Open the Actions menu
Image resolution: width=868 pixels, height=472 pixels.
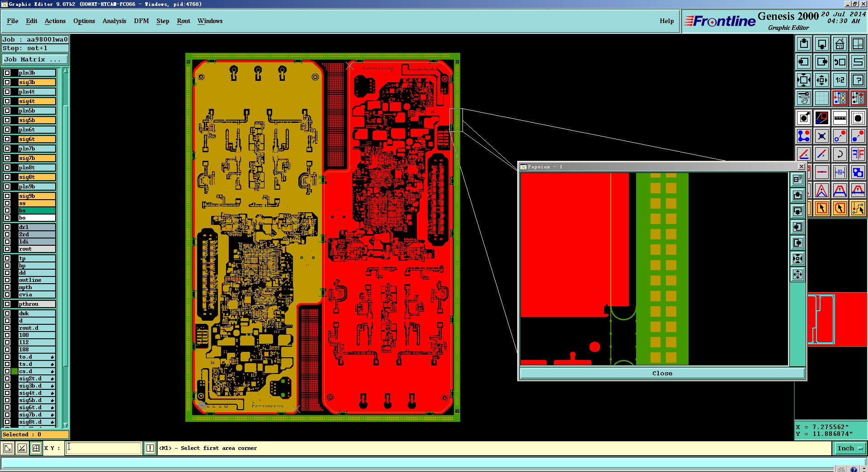click(55, 21)
